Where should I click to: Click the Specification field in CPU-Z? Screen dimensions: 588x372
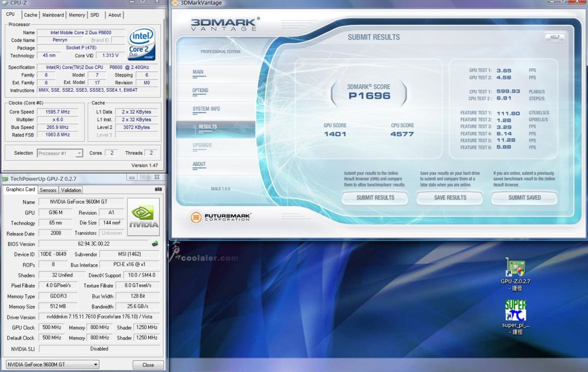coord(98,67)
